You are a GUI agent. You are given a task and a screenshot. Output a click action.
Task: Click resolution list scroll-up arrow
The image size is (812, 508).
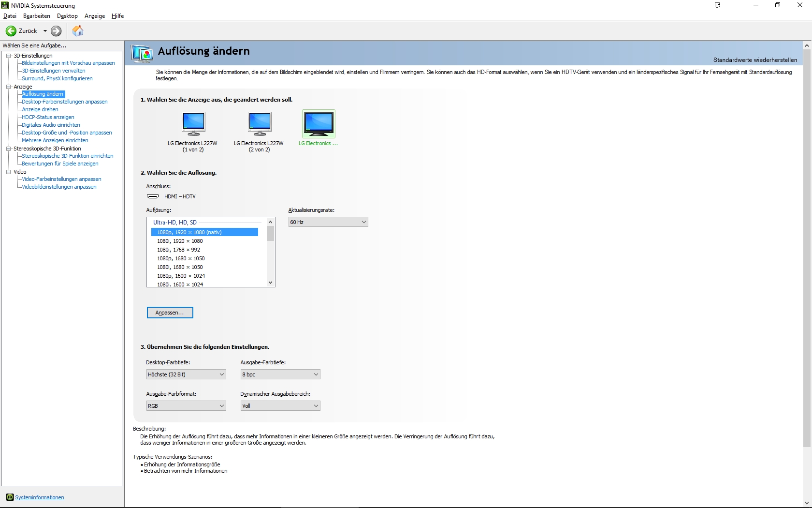271,222
